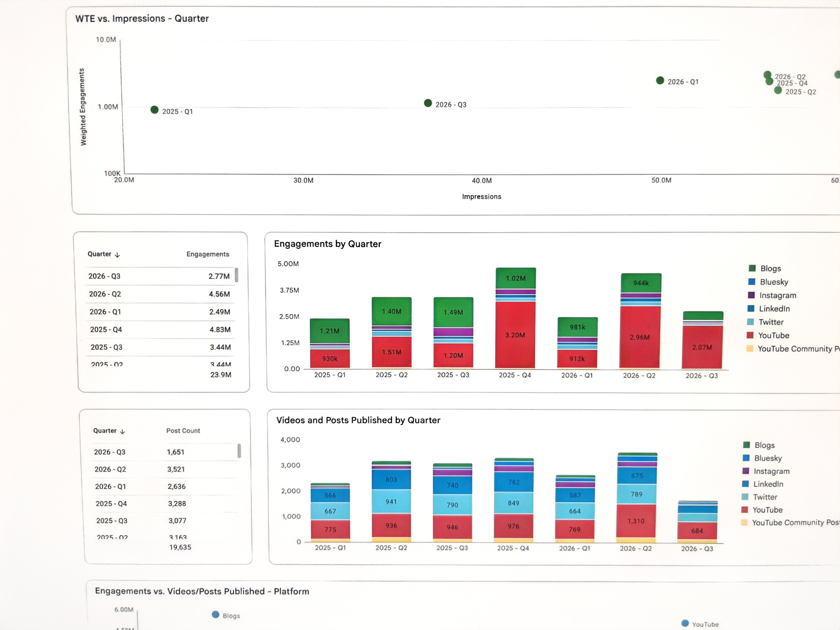
Task: Click the 4.56M engagements value
Action: 220,294
